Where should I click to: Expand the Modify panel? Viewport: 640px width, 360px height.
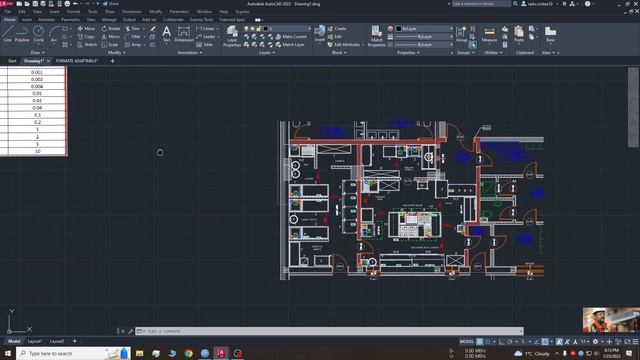click(x=116, y=53)
